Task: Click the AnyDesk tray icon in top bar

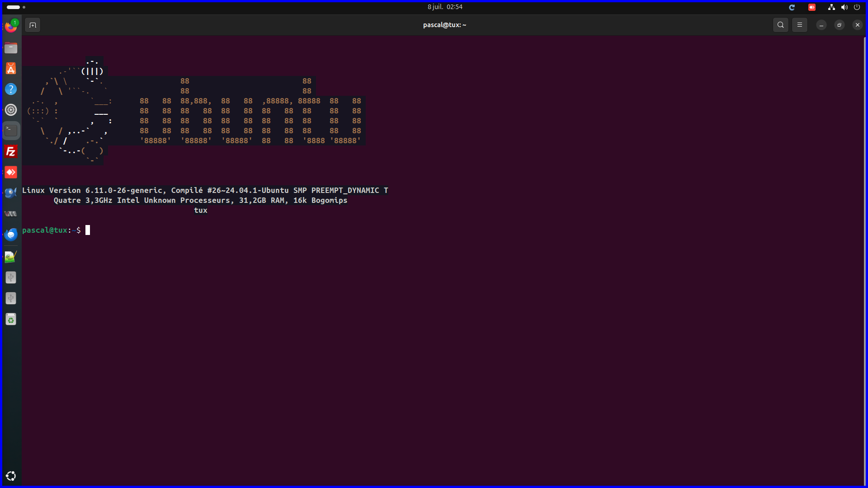Action: pyautogui.click(x=812, y=7)
